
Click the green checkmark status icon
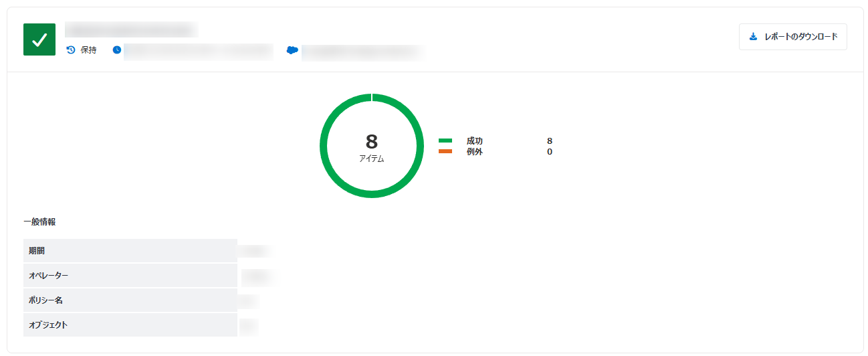(x=39, y=39)
